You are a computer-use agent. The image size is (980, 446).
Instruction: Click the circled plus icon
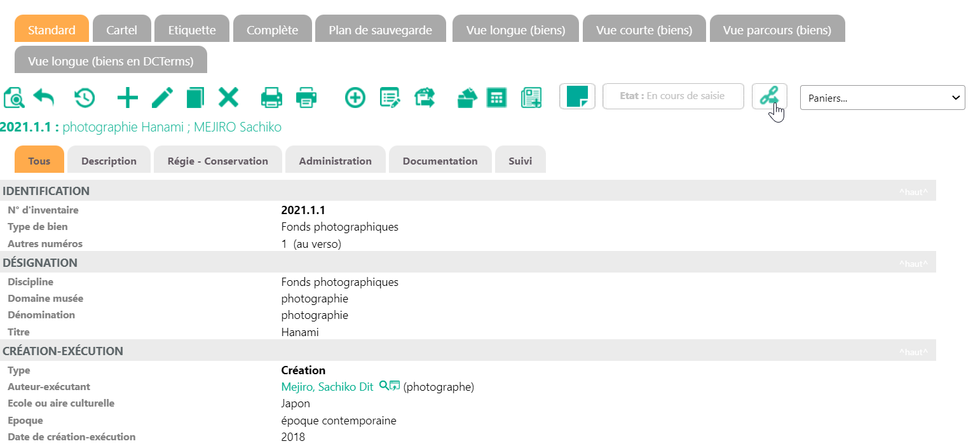point(355,98)
